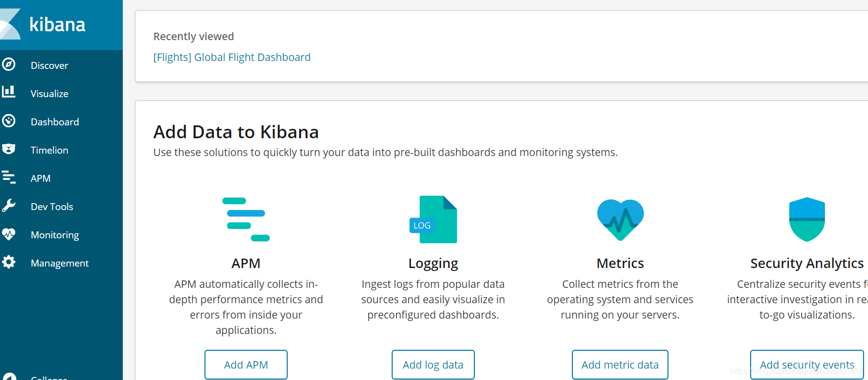Click the 'Recently viewed' label
The width and height of the screenshot is (868, 380).
(194, 37)
